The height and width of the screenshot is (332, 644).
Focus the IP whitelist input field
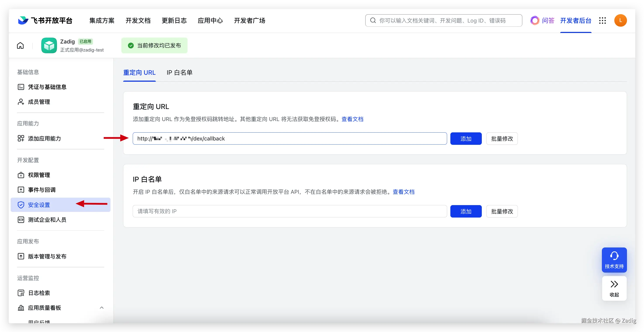pos(289,211)
